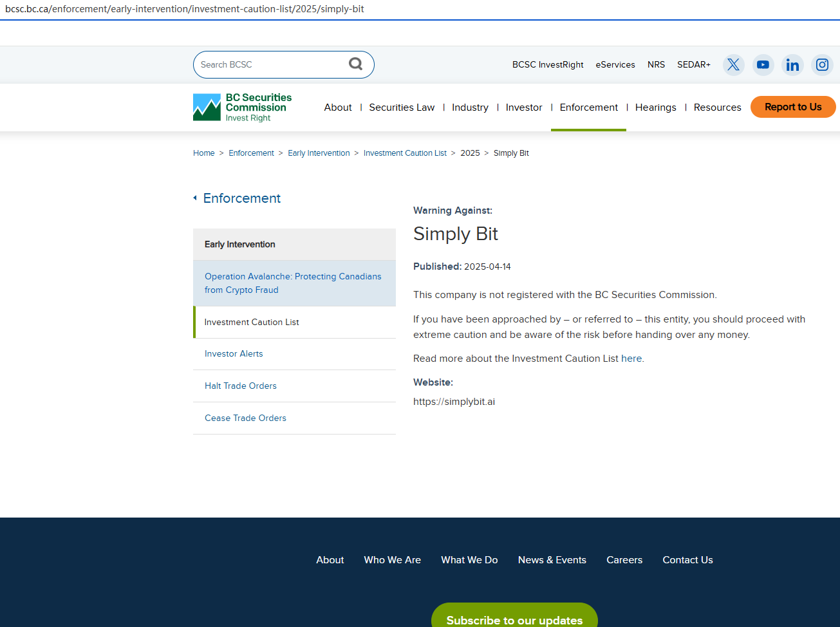840x627 pixels.
Task: Select the Enforcement navigation item
Action: pyautogui.click(x=588, y=108)
